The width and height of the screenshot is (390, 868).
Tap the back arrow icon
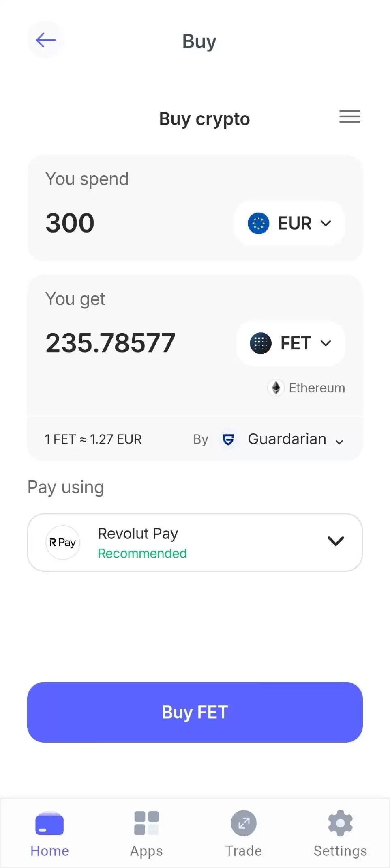pyautogui.click(x=45, y=40)
